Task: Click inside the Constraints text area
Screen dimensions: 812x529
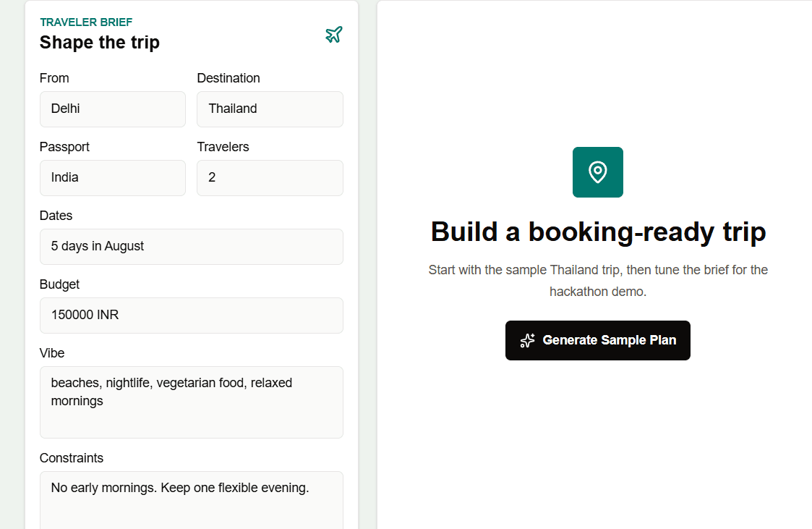Action: click(192, 501)
